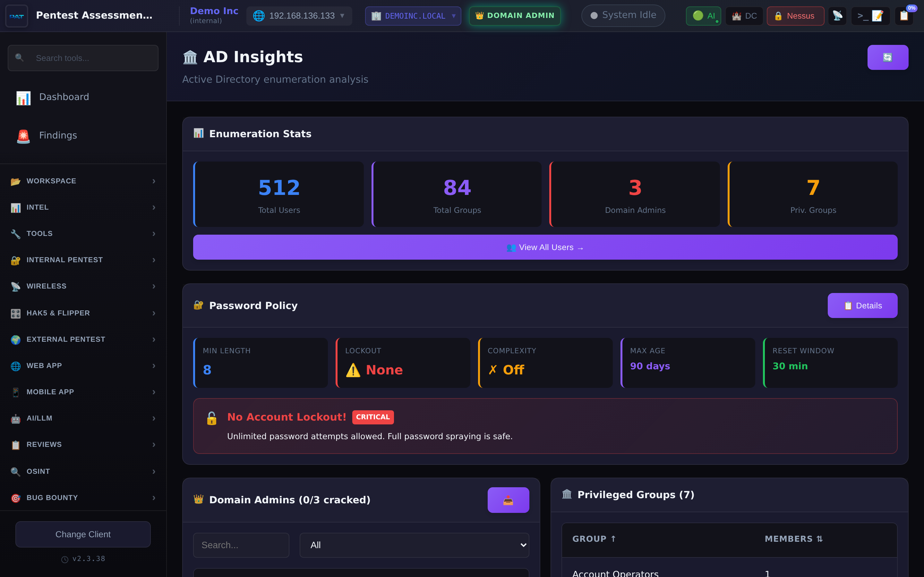Viewport: 924px width, 577px height.
Task: Click the View All Users button
Action: coord(545,247)
